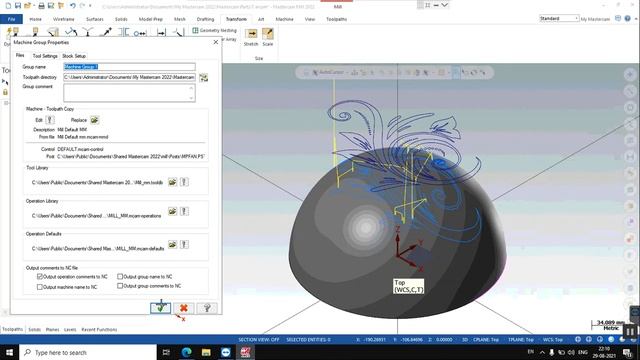This screenshot has width=640, height=360.
Task: Click the AutoCursor icon in selection bar
Action: pos(315,73)
